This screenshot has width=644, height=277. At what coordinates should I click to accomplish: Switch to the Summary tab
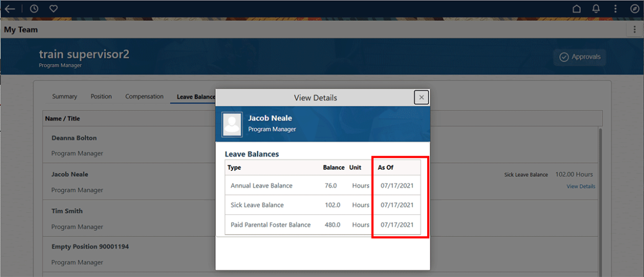[x=64, y=97]
